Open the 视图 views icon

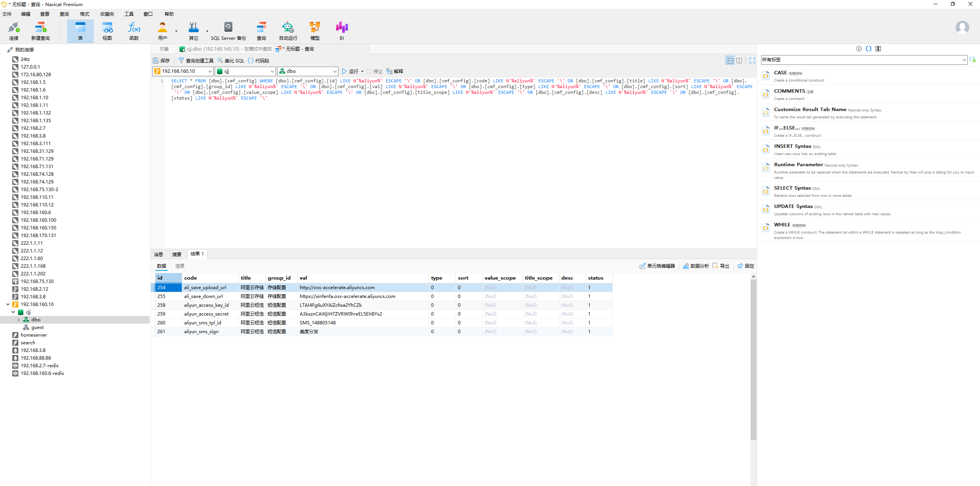tap(107, 31)
